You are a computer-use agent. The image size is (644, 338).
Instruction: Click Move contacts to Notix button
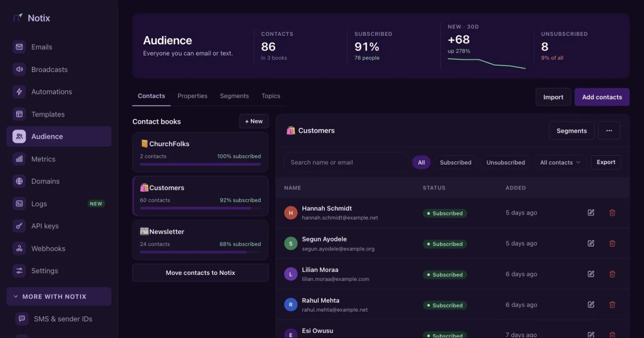pyautogui.click(x=200, y=273)
